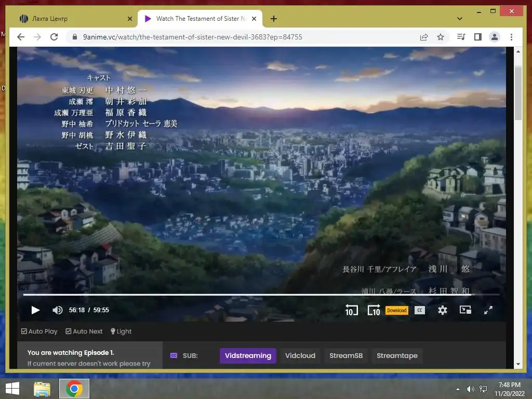The height and width of the screenshot is (399, 532).
Task: Select the Streamtape server
Action: coord(397,355)
